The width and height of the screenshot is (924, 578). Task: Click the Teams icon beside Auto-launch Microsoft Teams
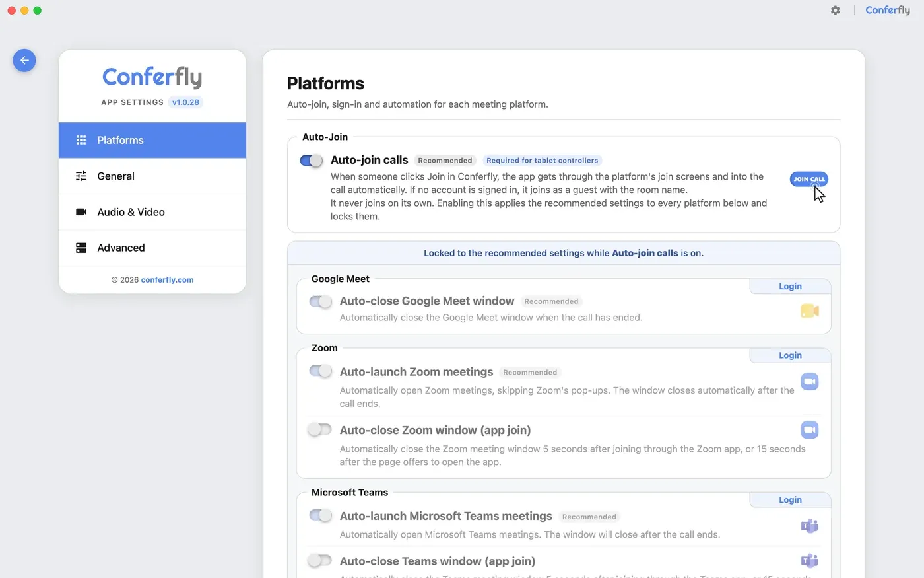pyautogui.click(x=810, y=526)
